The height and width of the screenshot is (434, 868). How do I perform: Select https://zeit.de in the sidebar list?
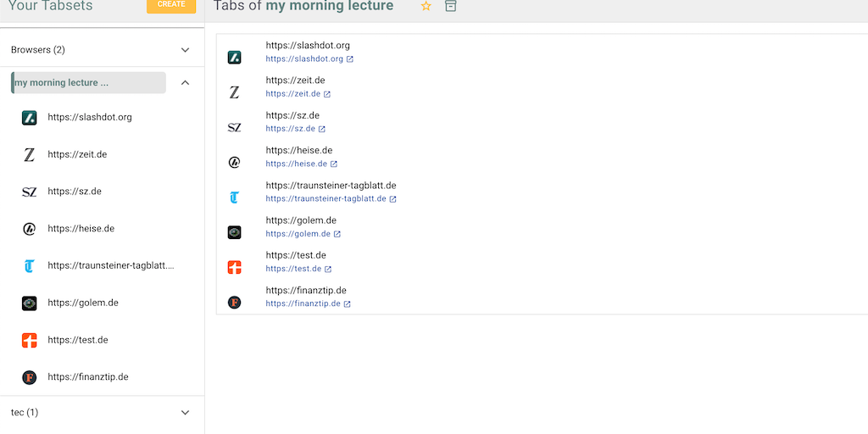pos(77,154)
